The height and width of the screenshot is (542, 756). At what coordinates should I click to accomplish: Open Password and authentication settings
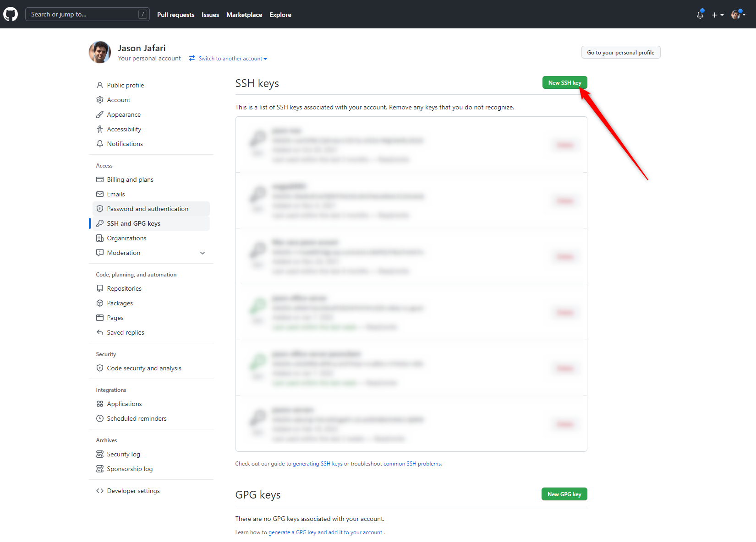coord(151,209)
